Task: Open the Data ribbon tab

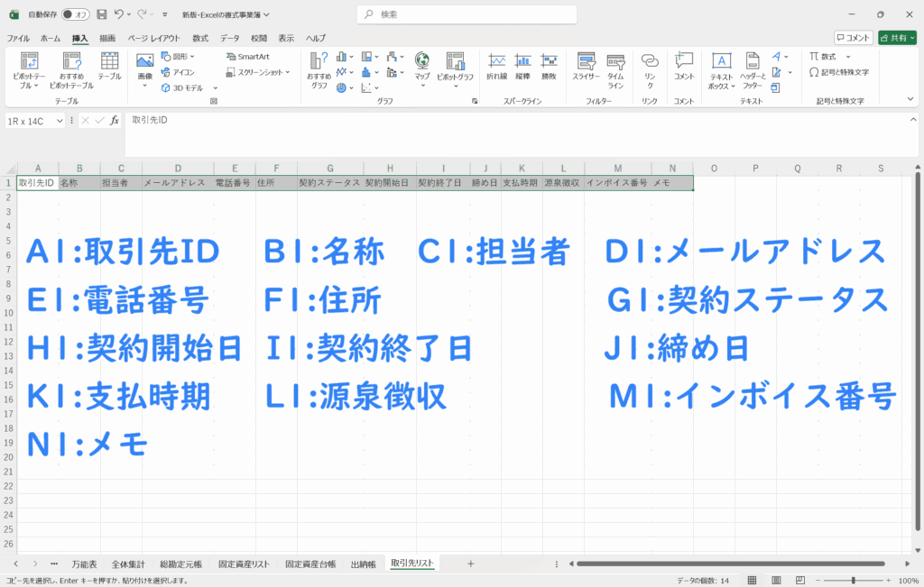Action: coord(230,39)
